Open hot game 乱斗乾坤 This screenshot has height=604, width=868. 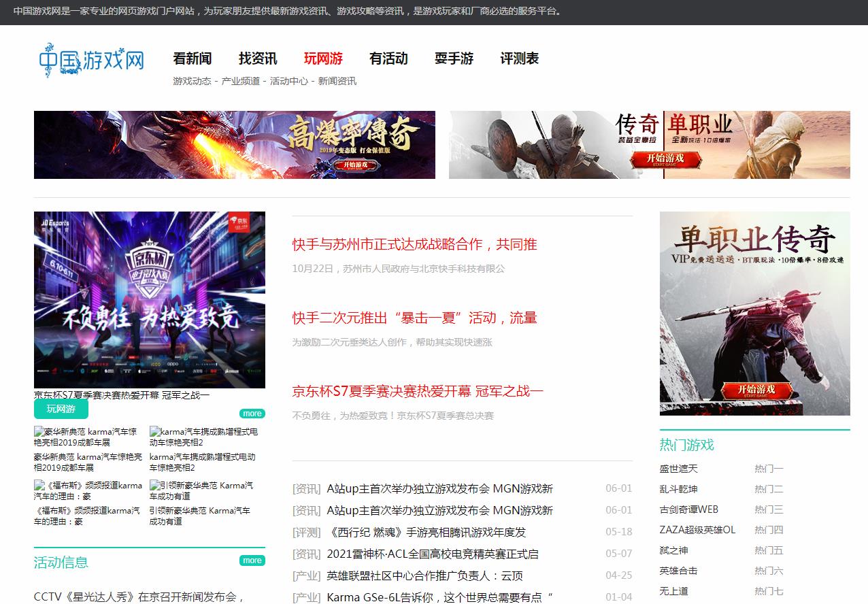coord(679,489)
